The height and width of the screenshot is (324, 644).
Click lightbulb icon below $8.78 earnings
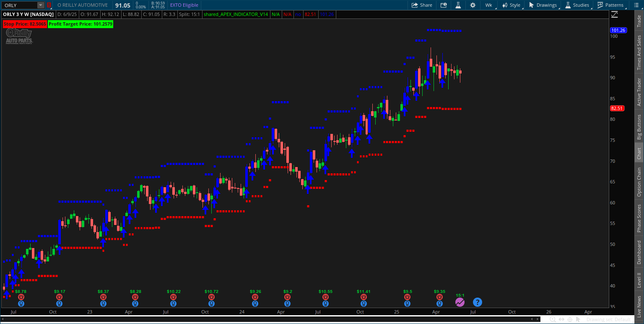tap(21, 303)
